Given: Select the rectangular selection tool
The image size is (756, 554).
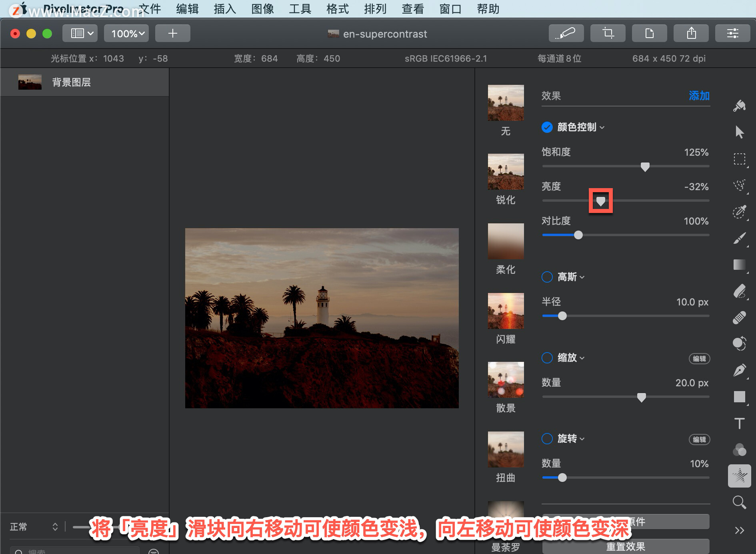Looking at the screenshot, I should (739, 159).
